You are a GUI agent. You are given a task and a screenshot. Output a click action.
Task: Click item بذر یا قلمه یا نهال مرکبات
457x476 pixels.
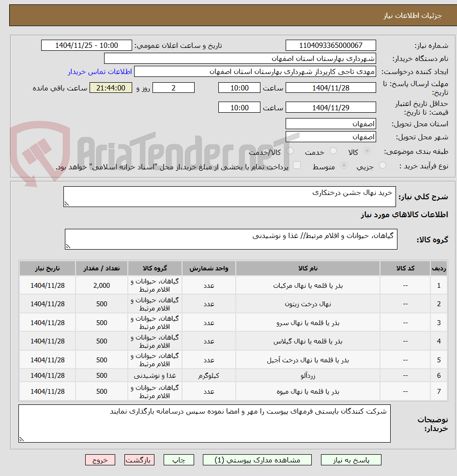pyautogui.click(x=308, y=286)
